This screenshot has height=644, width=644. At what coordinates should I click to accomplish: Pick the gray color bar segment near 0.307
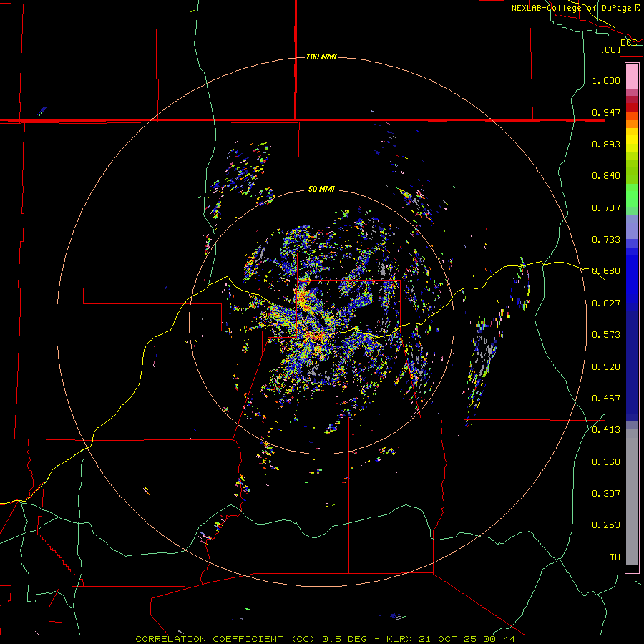(x=632, y=497)
